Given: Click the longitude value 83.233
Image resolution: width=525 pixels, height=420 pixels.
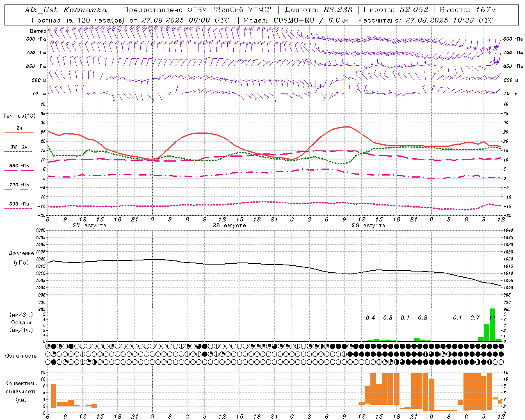Looking at the screenshot, I should point(338,10).
